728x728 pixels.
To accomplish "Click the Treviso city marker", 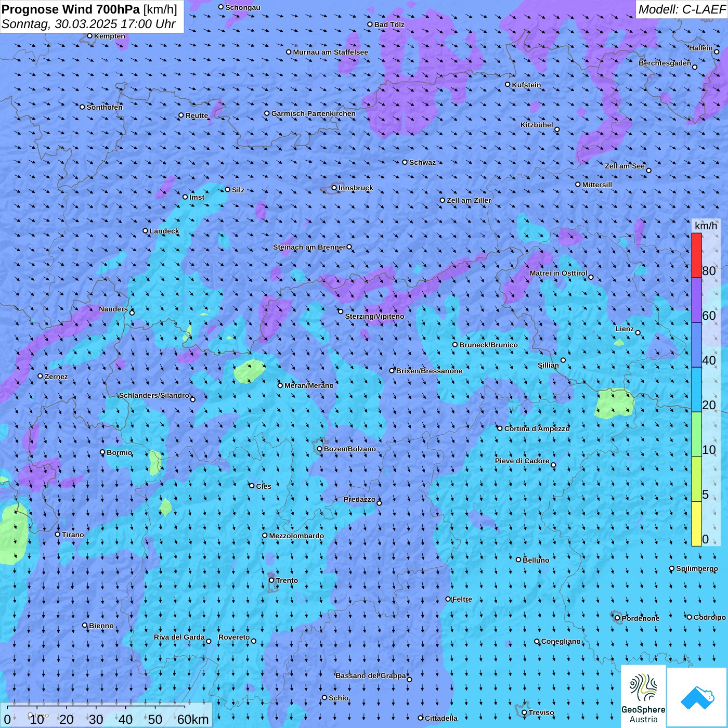I will pos(524,713).
